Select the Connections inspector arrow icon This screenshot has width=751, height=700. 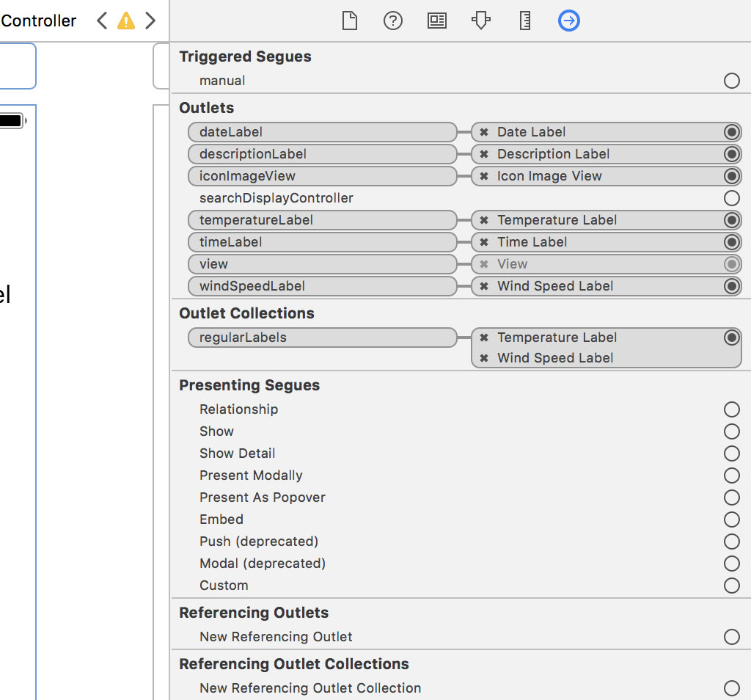[x=568, y=21]
